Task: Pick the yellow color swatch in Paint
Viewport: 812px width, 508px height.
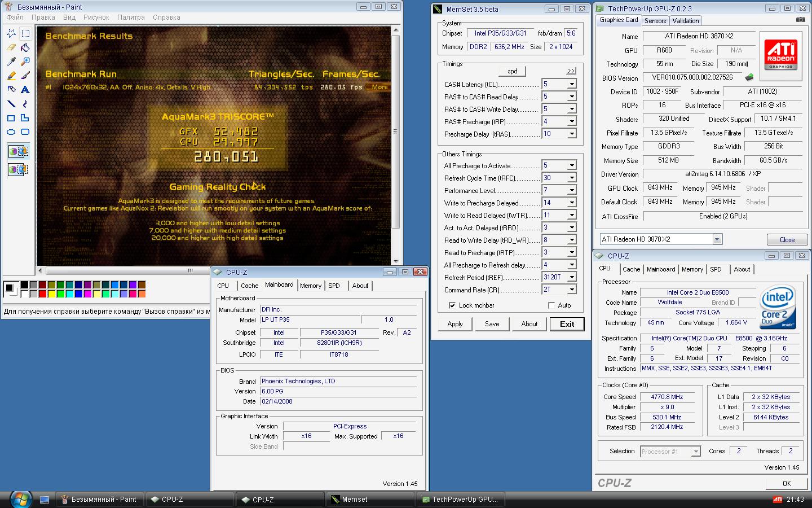Action: pos(51,294)
